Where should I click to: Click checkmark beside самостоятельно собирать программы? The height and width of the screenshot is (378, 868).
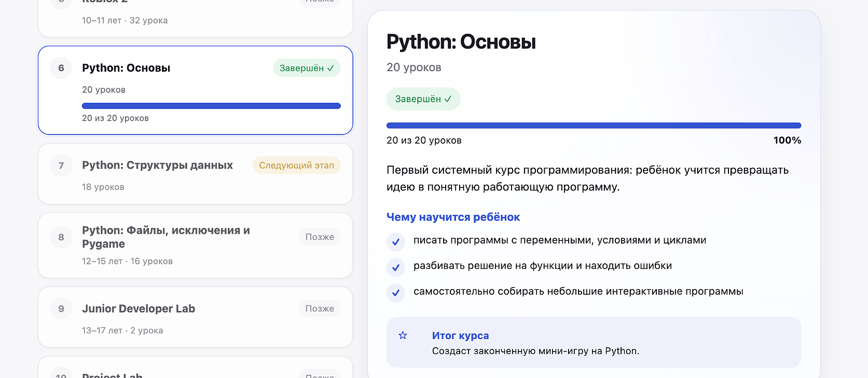pyautogui.click(x=396, y=293)
